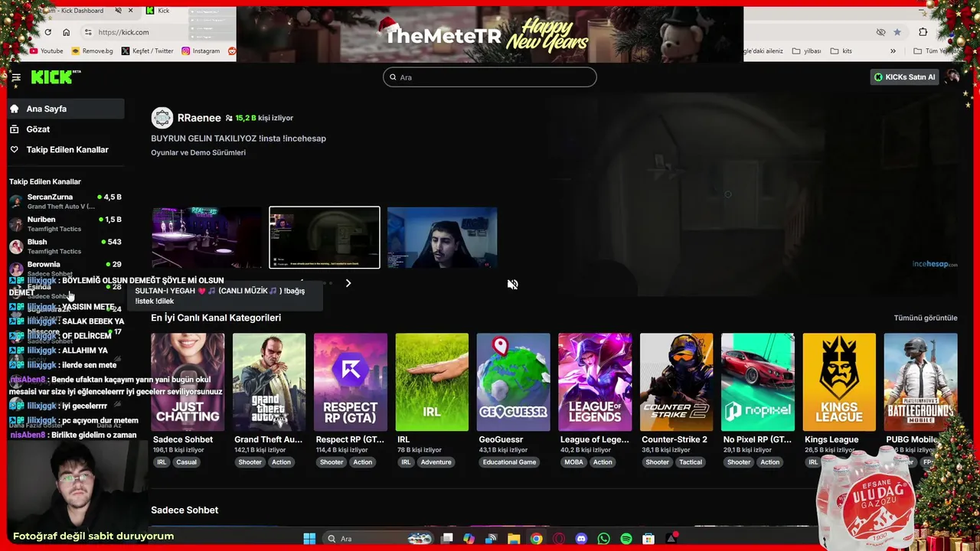980x551 pixels.
Task: Open user profile avatar in Kick header
Action: pos(952,77)
